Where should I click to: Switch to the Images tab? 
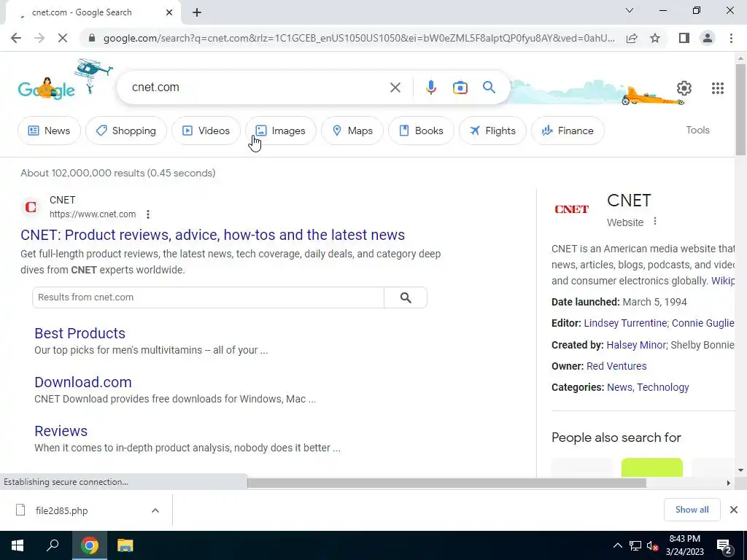281,131
